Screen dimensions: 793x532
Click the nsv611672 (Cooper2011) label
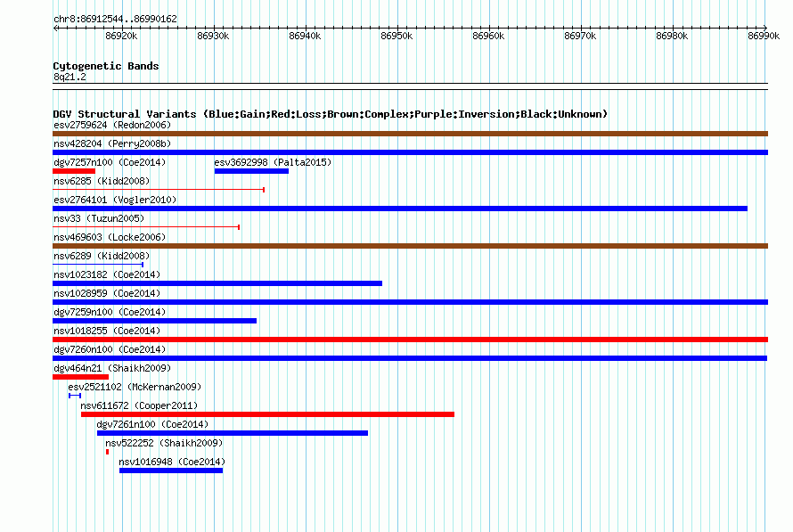tap(139, 405)
